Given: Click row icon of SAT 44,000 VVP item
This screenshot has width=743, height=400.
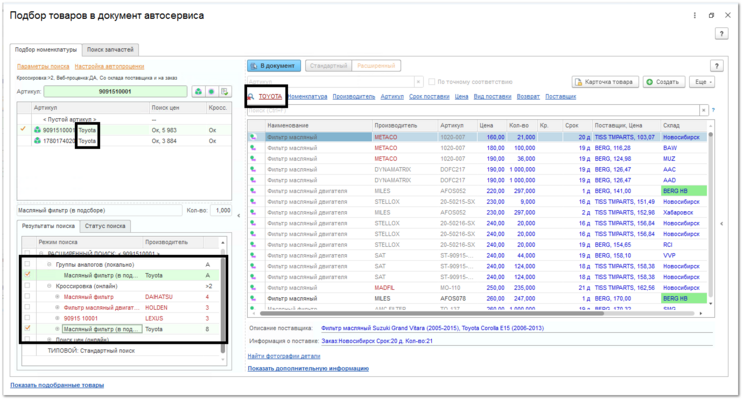Looking at the screenshot, I should 254,255.
